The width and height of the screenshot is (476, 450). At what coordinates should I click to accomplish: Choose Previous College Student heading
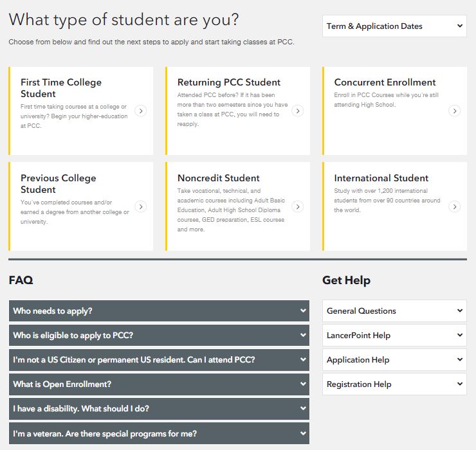pos(59,184)
